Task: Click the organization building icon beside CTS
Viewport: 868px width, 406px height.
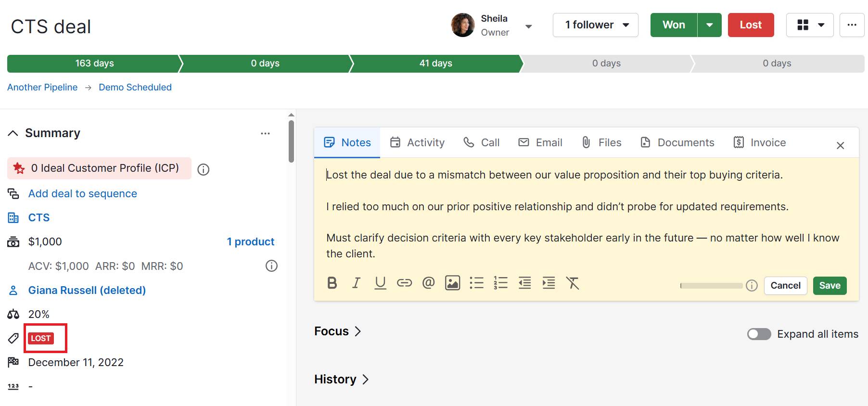Action: click(13, 217)
